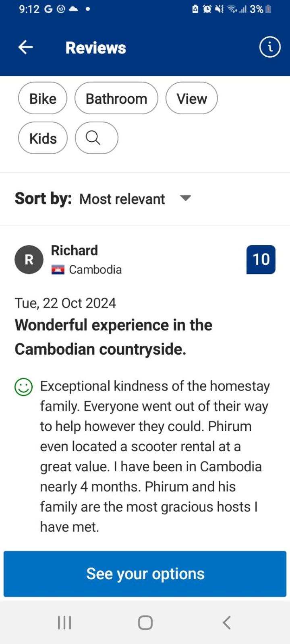This screenshot has width=290, height=644.
Task: Toggle the View filter chip
Action: pyautogui.click(x=192, y=99)
